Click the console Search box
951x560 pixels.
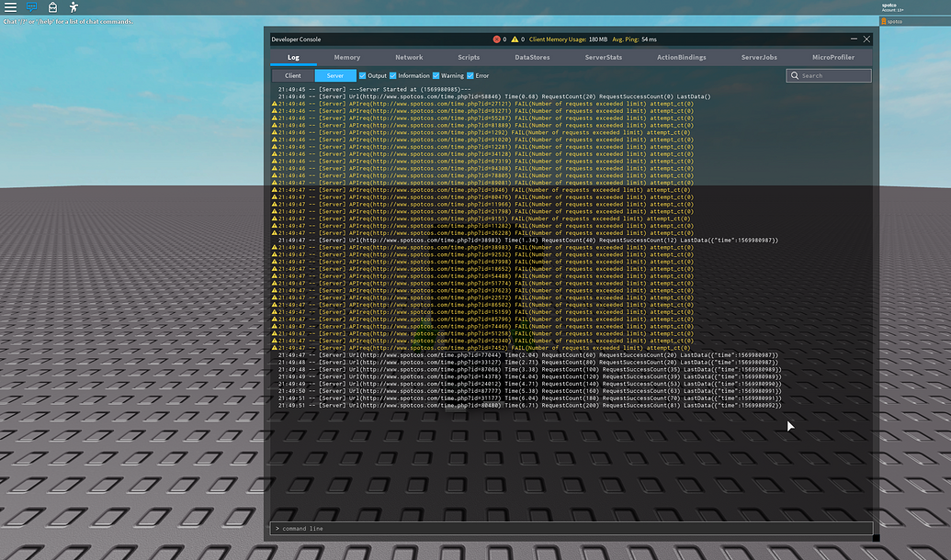832,75
